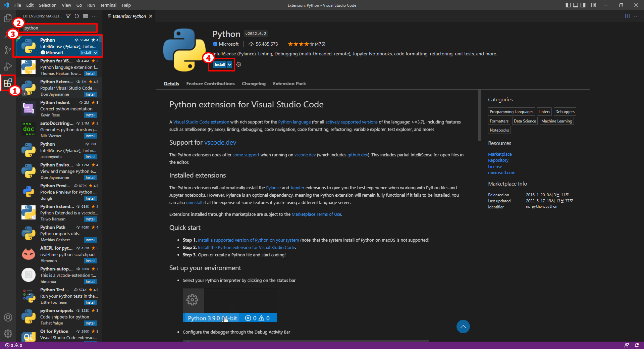Open the License resource link
This screenshot has height=349, width=644.
pos(495,166)
